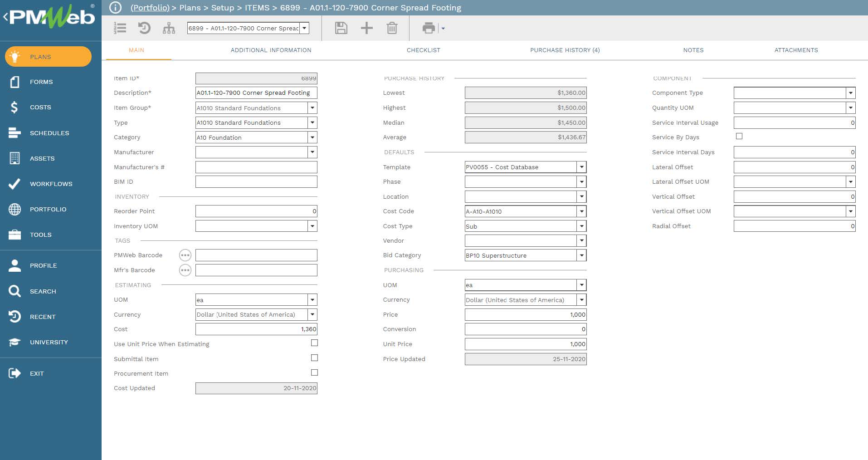Switch to the Attachments tab
This screenshot has width=868, height=460.
coord(796,50)
